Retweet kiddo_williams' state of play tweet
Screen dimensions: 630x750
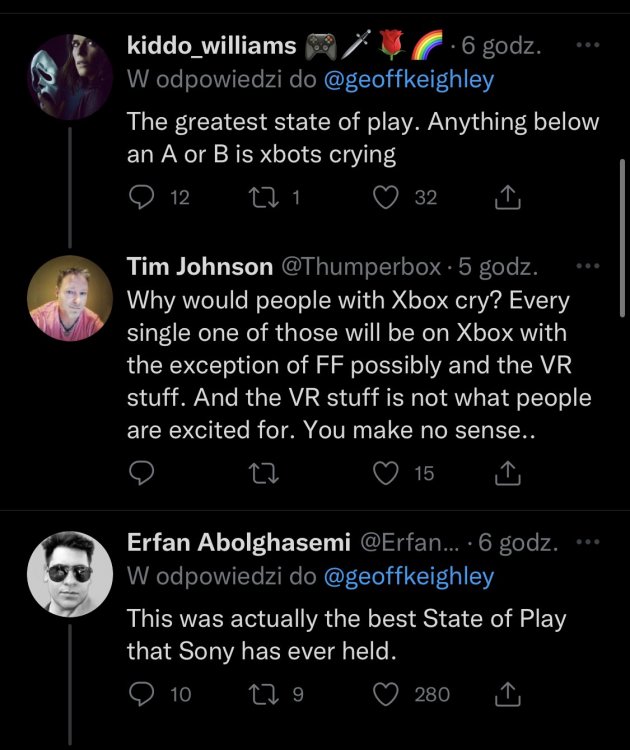265,198
